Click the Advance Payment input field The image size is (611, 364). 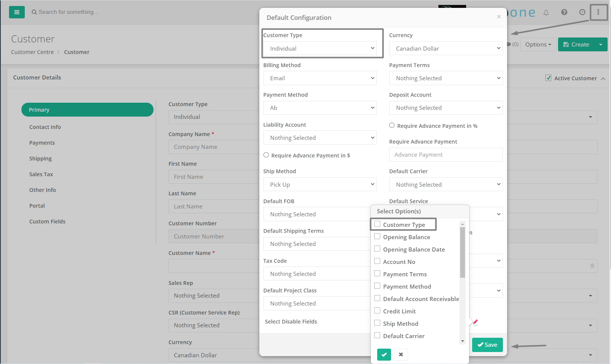[x=446, y=155]
